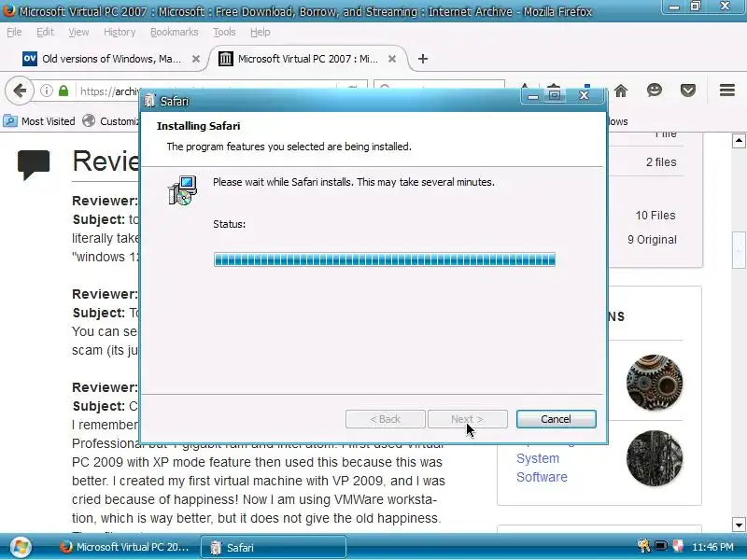Click the network tray icon
Viewport: 747px width, 560px height.
[661, 546]
